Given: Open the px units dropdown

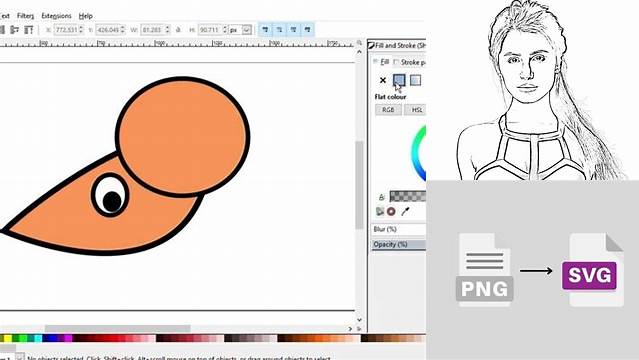Looking at the screenshot, I should coord(240,30).
